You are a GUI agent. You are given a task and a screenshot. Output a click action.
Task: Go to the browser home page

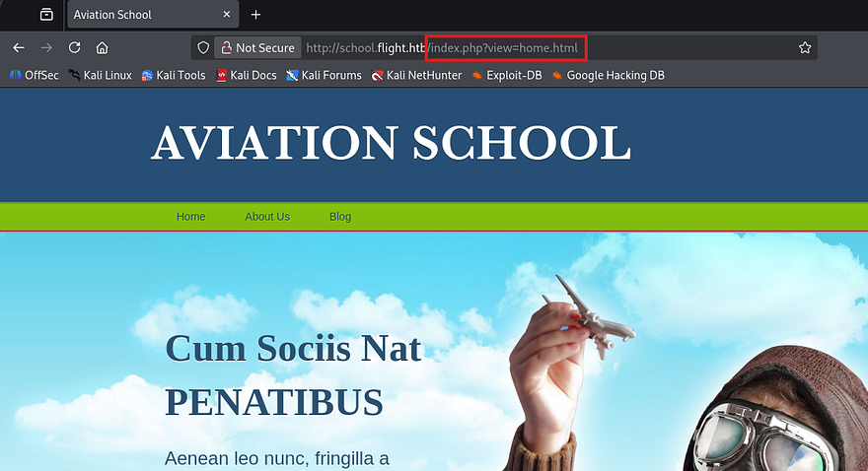tap(102, 47)
